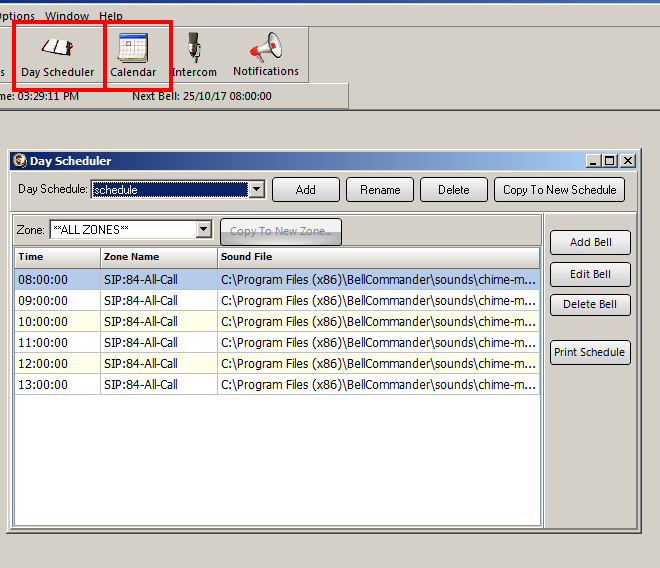Select the 13:00:00 bell row
This screenshot has width=660, height=568.
point(277,385)
